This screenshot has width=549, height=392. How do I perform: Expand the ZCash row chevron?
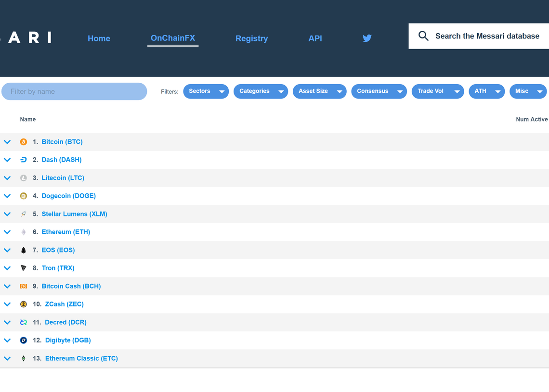7,304
